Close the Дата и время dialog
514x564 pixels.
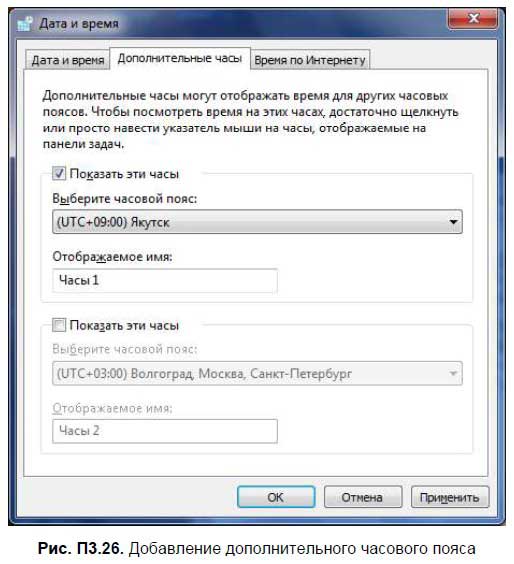473,18
